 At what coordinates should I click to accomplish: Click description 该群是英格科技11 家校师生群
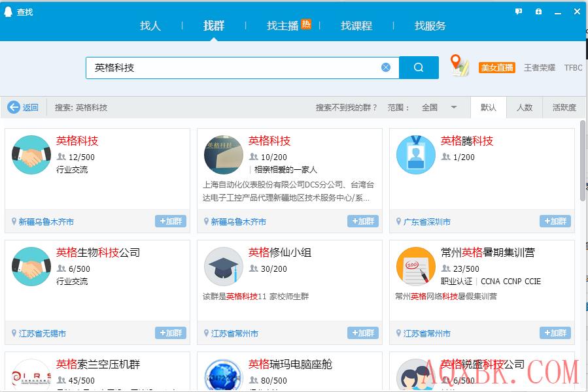coord(256,297)
